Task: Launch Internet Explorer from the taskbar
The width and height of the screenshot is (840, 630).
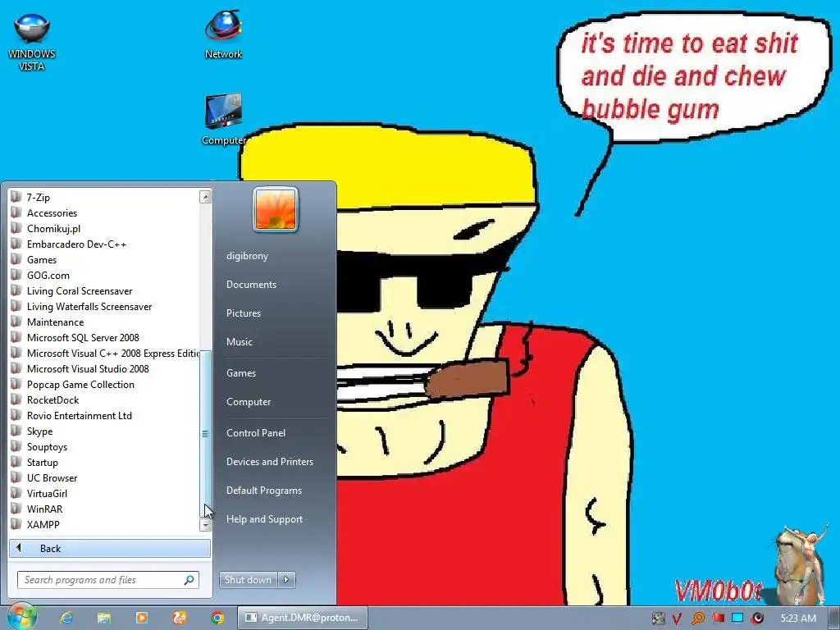Action: coord(66,618)
